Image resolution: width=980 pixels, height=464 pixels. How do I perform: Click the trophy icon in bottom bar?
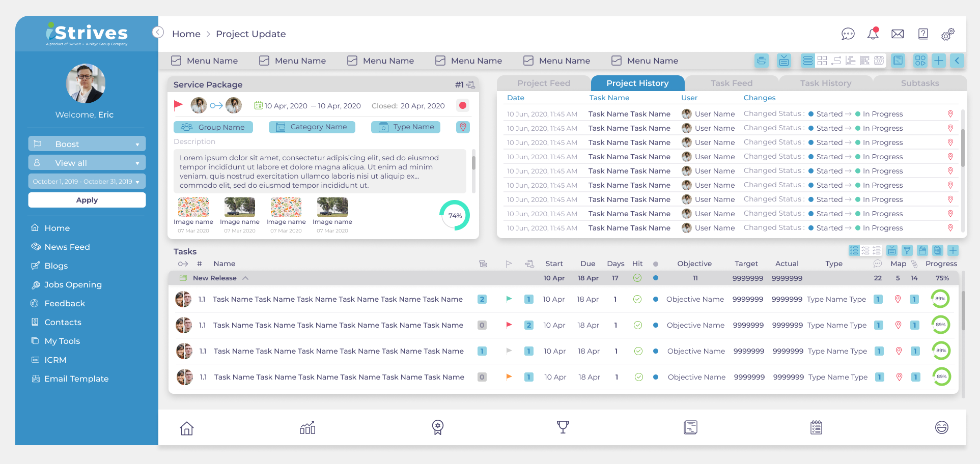click(x=563, y=427)
